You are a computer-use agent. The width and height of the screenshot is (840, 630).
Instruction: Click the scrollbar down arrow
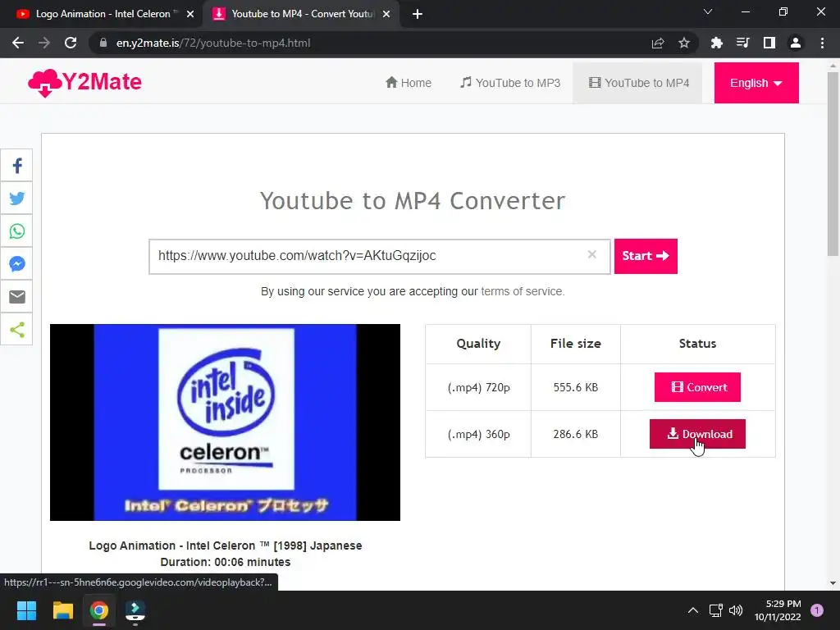tap(833, 583)
